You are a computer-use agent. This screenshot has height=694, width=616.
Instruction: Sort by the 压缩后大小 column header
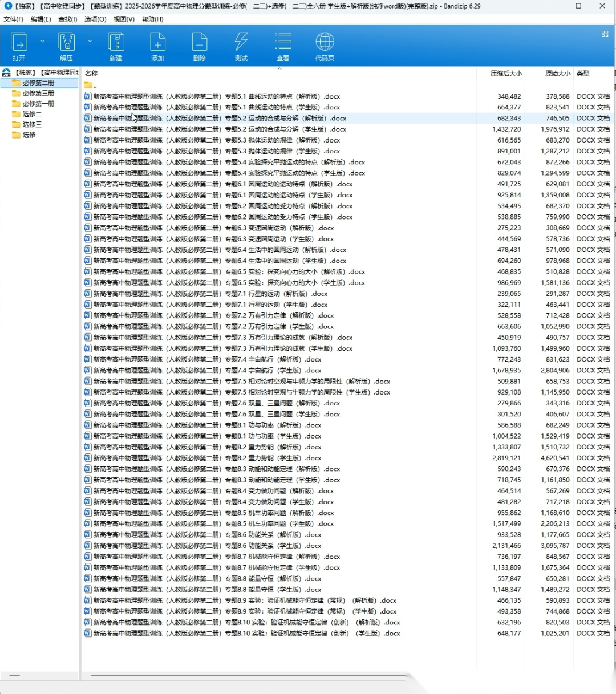coord(505,74)
